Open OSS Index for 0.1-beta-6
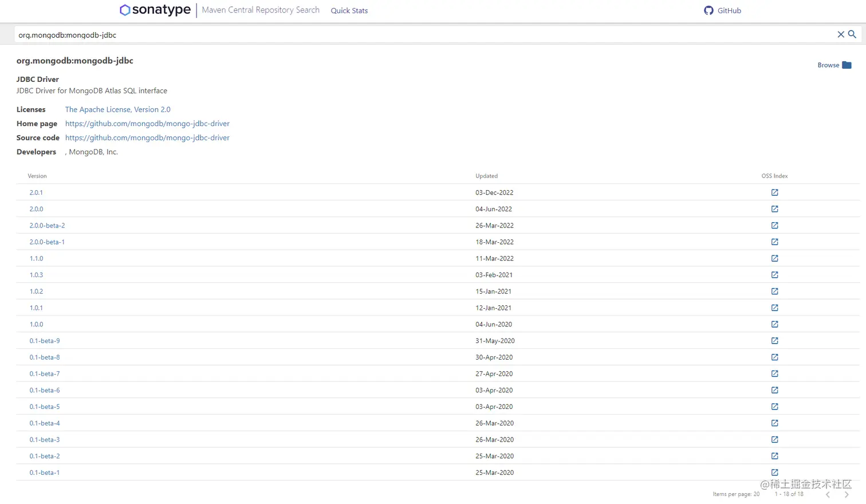This screenshot has width=866, height=504. click(x=774, y=390)
